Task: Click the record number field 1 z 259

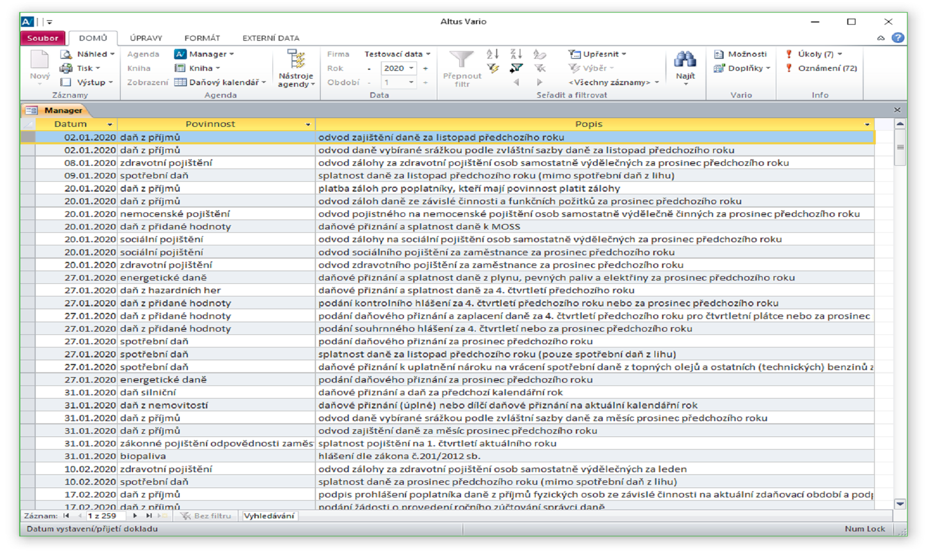Action: click(105, 516)
